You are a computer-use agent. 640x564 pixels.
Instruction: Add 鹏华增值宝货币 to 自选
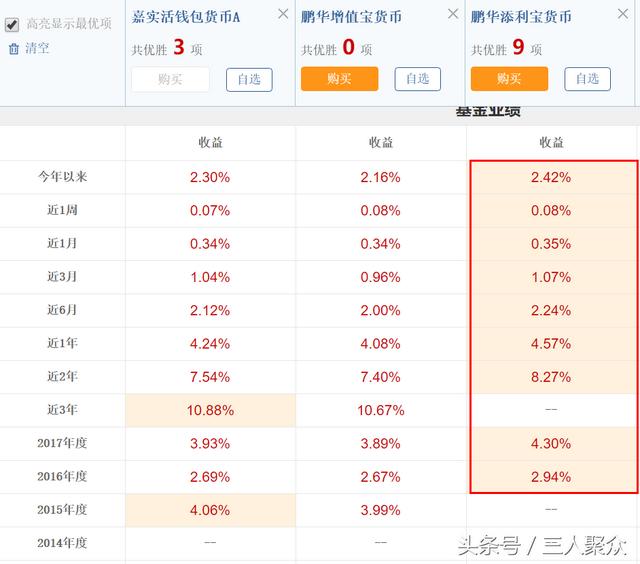(418, 79)
